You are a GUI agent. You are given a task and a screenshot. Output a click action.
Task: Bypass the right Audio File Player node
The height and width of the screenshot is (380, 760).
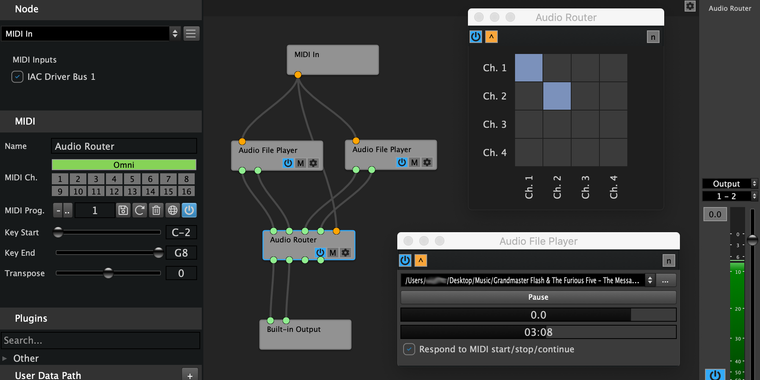[402, 162]
